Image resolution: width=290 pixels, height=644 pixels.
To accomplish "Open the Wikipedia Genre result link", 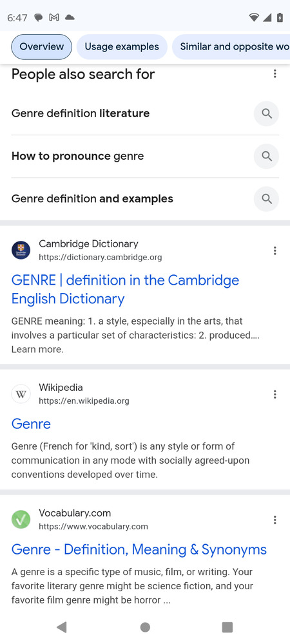I will [x=31, y=424].
